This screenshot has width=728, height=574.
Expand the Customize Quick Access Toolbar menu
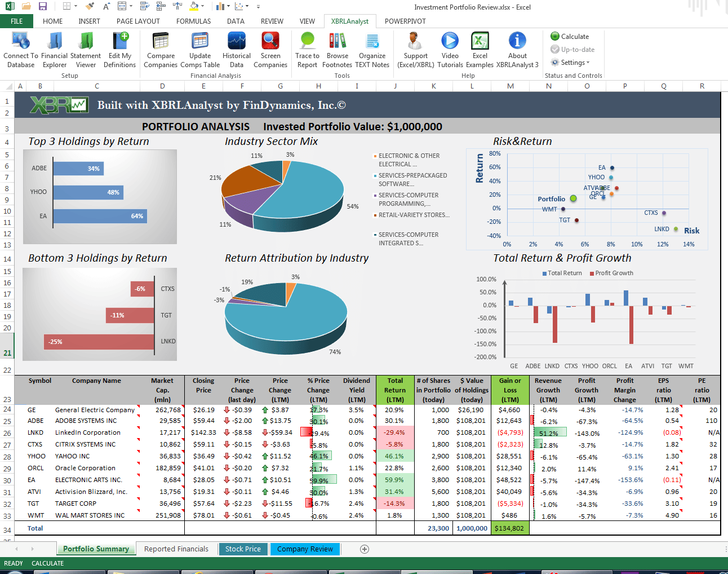point(258,7)
